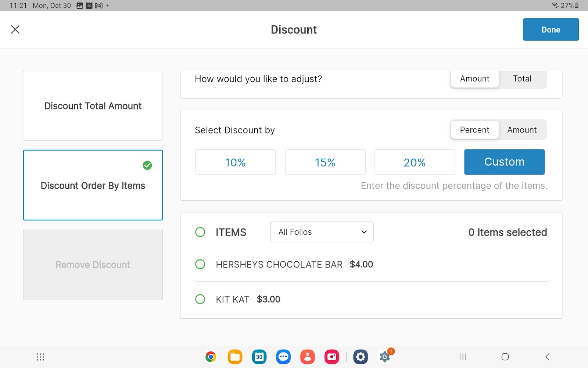Apply the 15% discount preset
Screen dimensions: 588x368
point(325,162)
